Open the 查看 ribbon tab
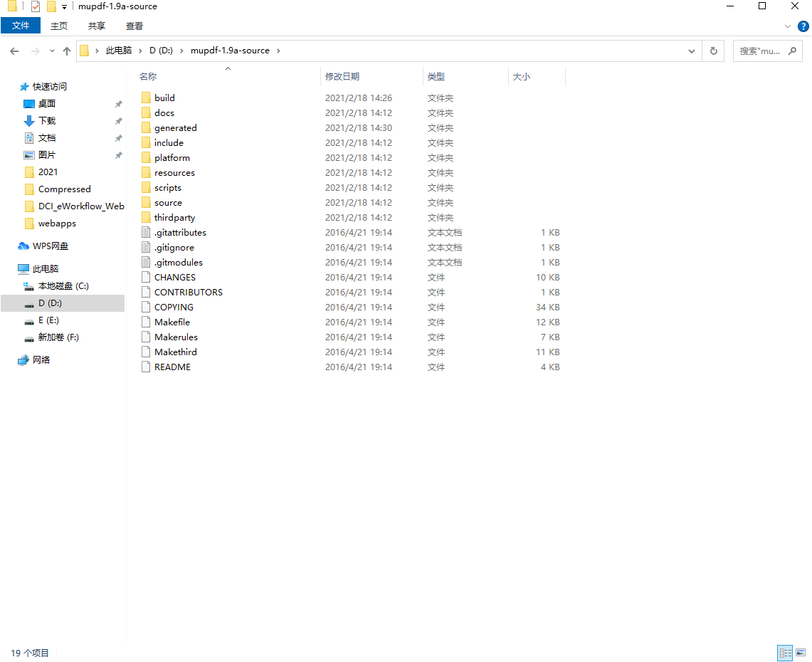Viewport: 812px width, 662px height. (x=135, y=26)
